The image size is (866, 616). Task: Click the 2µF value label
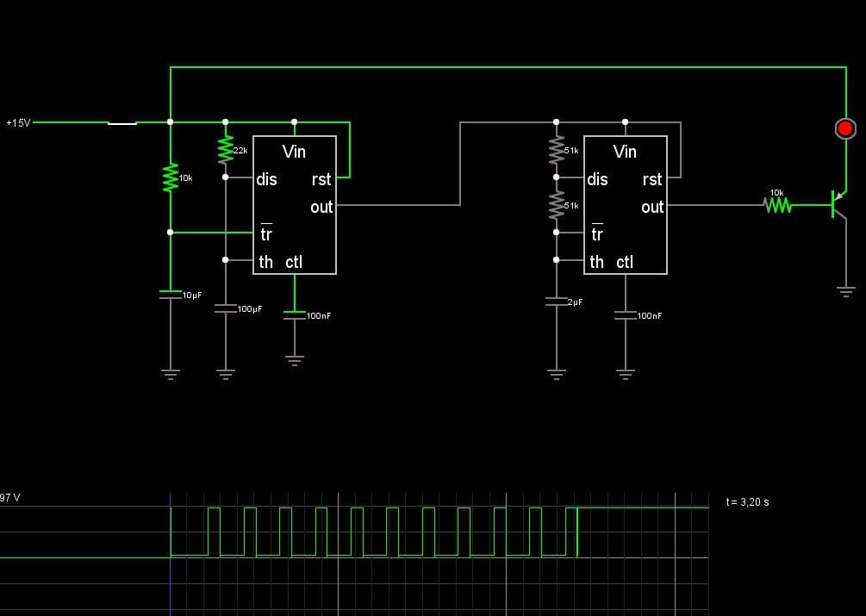(x=575, y=302)
